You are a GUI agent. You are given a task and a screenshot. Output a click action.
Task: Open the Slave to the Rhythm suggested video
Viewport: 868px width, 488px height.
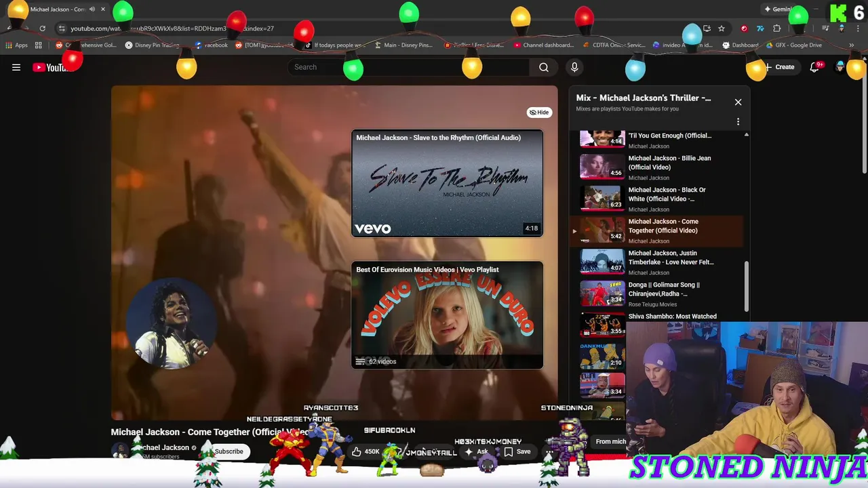[x=447, y=183]
